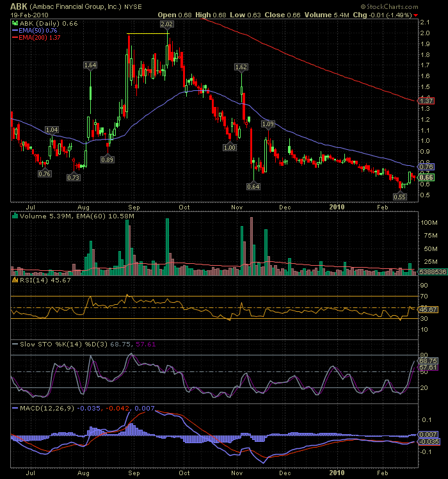Viewport: 448px width, 479px height.
Task: Click the RSI(14) 45.67 panel label
Action: 45,280
